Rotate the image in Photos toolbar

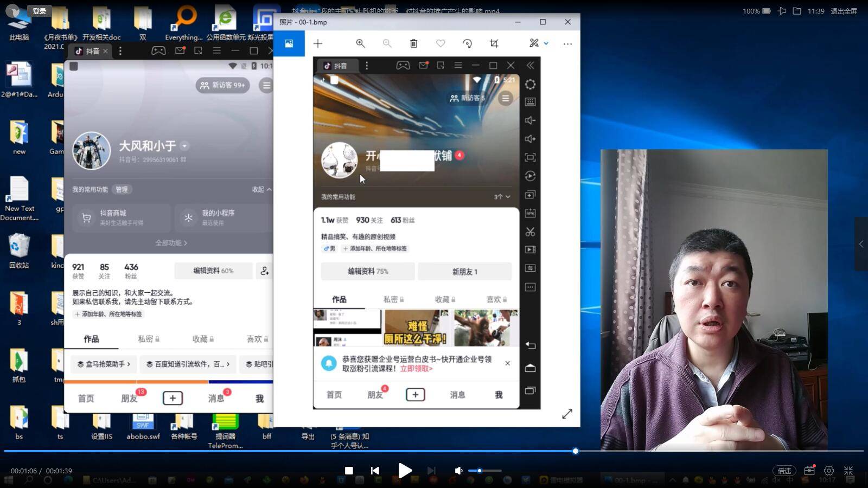pyautogui.click(x=467, y=43)
